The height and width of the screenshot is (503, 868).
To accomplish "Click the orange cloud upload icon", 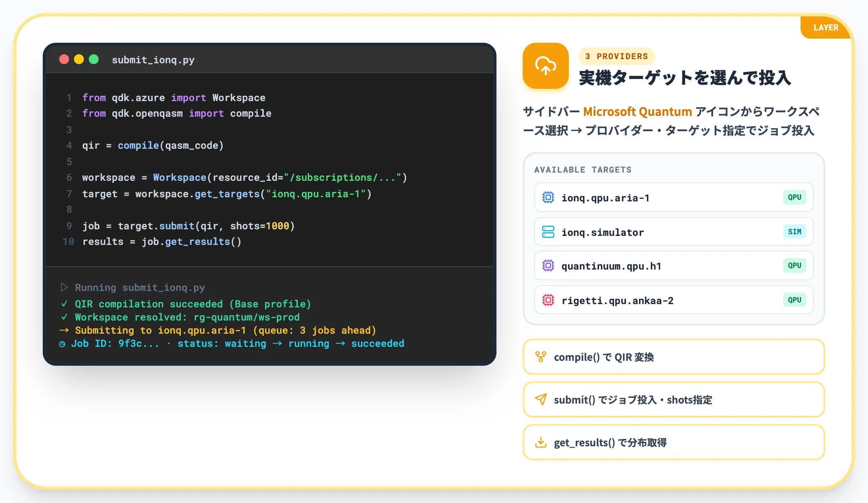I will [545, 66].
